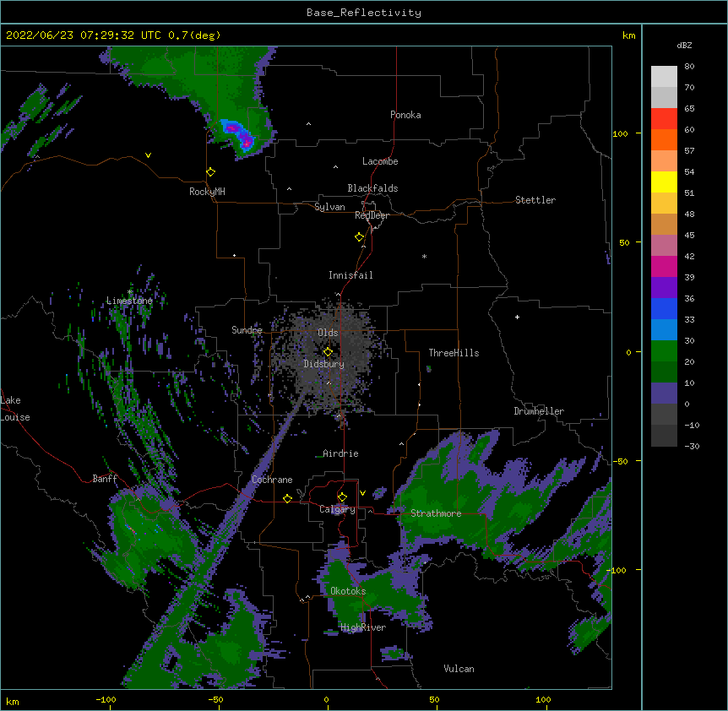Click the Base_Reflectivity title
This screenshot has height=711, width=728.
coord(364,13)
